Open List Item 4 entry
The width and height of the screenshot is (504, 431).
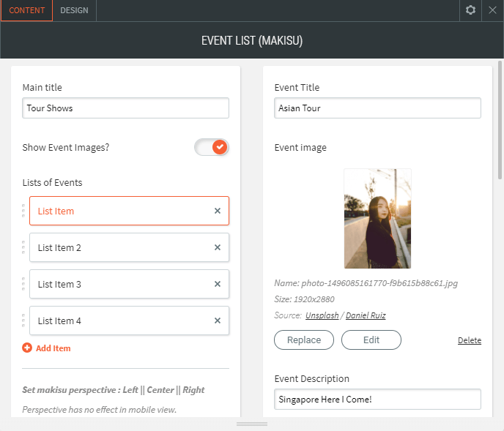tap(117, 321)
